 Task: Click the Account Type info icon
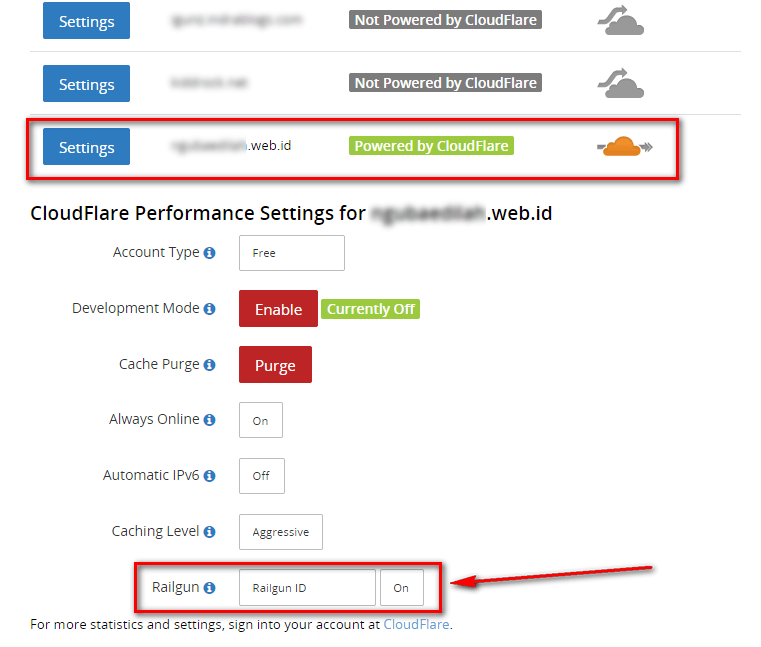pyautogui.click(x=209, y=253)
